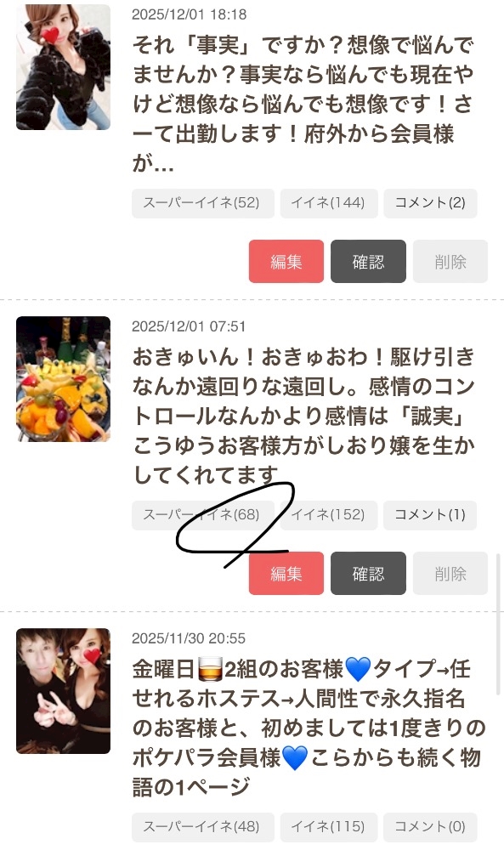Click the 削除 button of the 07:51 post
504x850 pixels.
click(450, 574)
